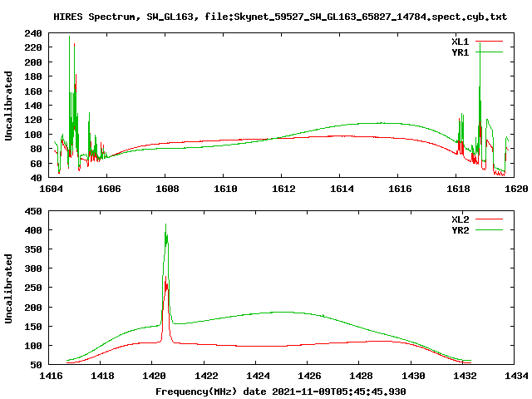Image resolution: width=532 pixels, height=399 pixels.
Task: Select the XL2 legend label
Action: tap(460, 219)
